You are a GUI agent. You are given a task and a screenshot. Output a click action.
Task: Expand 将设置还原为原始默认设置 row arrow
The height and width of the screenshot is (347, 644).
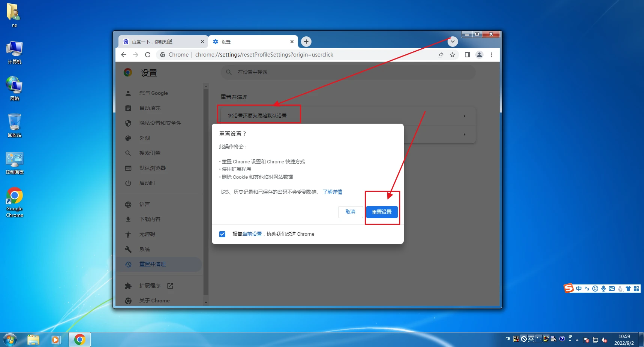[x=464, y=116]
